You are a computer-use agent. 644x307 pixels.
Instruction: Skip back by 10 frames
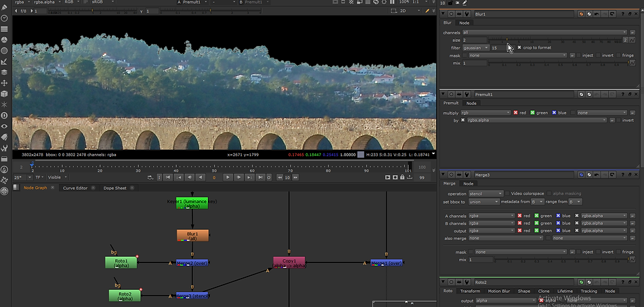(280, 177)
